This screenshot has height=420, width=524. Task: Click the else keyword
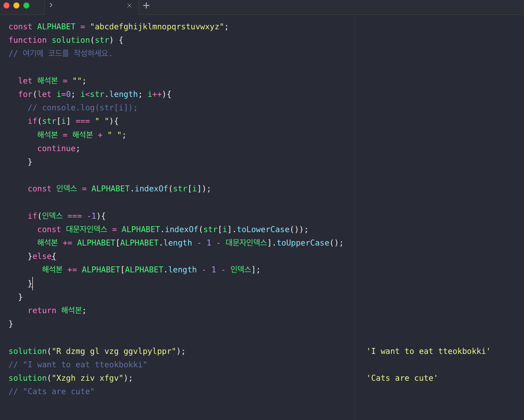(42, 256)
